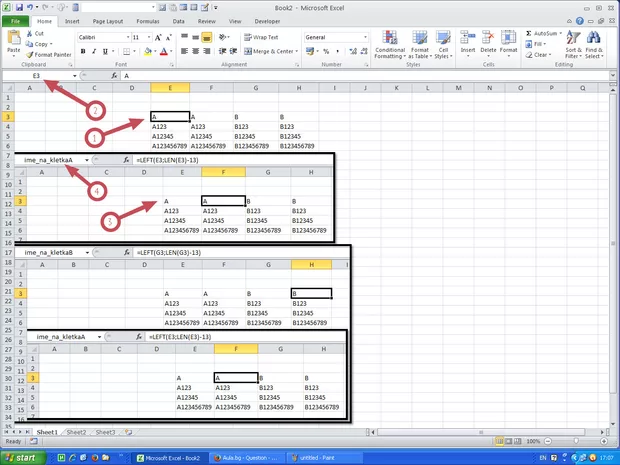Screen dimensions: 620x465
Task: Click Save icon in Quick Access Toolbar
Action: coord(19,7)
